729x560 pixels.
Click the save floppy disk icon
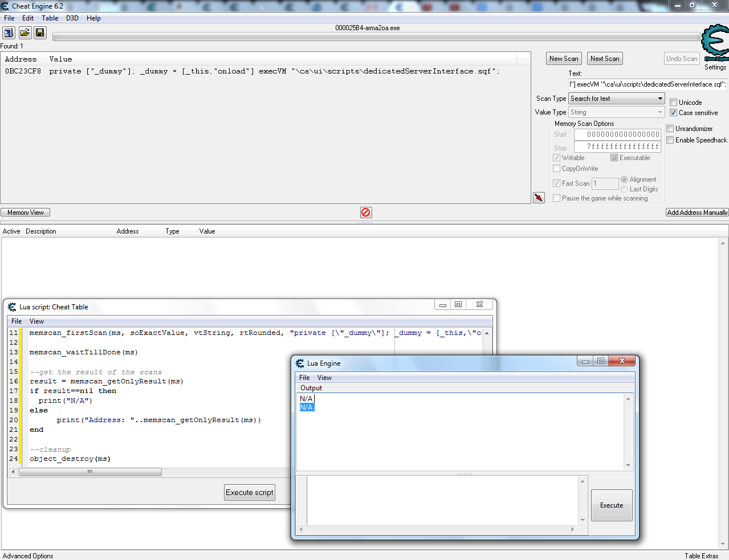coord(40,32)
